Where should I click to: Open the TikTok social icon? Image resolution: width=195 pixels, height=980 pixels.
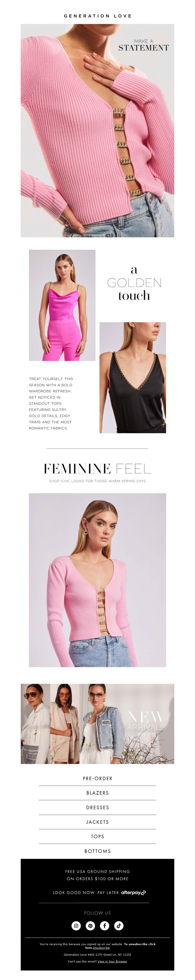tap(118, 926)
